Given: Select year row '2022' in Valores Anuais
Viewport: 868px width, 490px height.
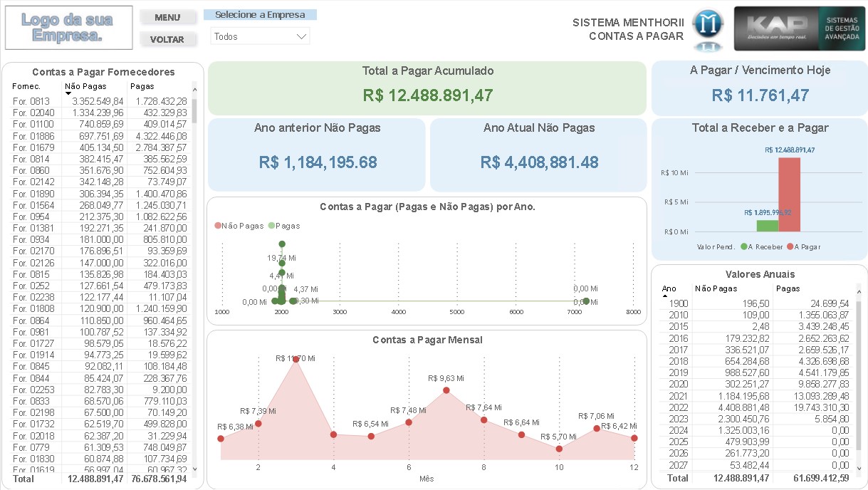Looking at the screenshot, I should tap(755, 407).
